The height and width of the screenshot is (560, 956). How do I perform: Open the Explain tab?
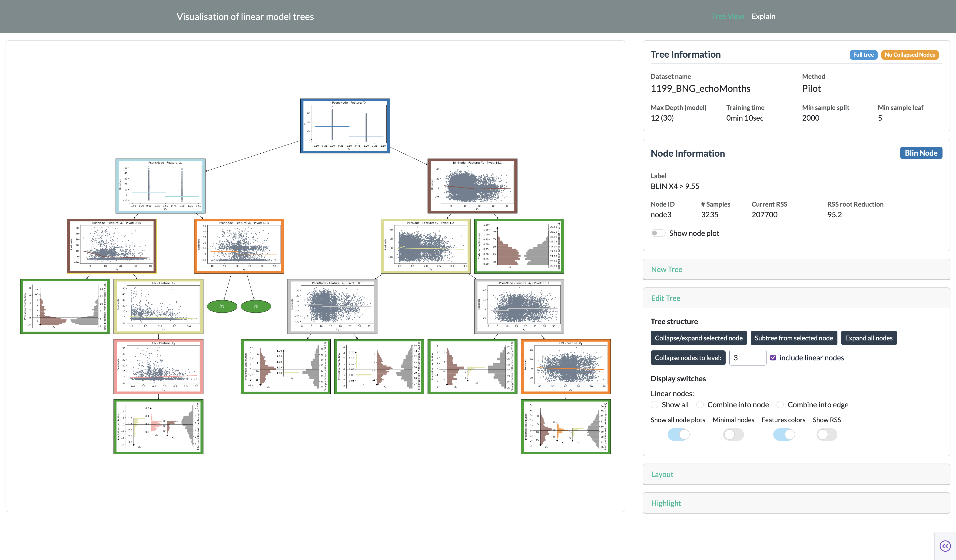pos(763,16)
